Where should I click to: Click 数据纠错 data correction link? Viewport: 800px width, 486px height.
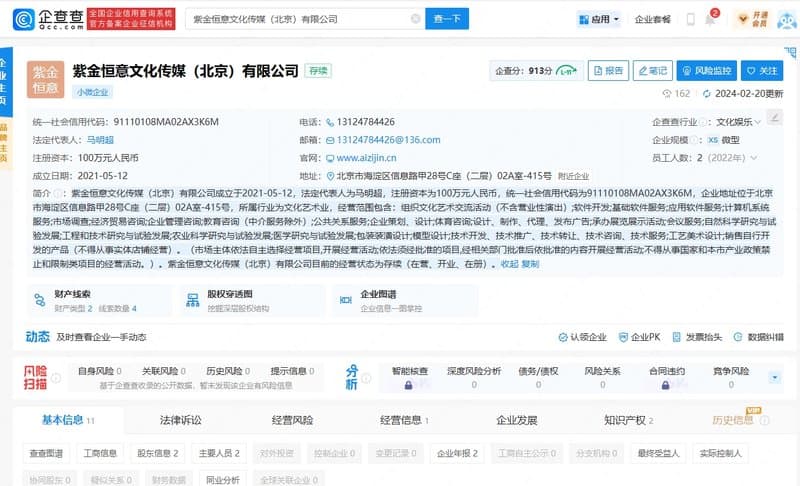tap(759, 337)
